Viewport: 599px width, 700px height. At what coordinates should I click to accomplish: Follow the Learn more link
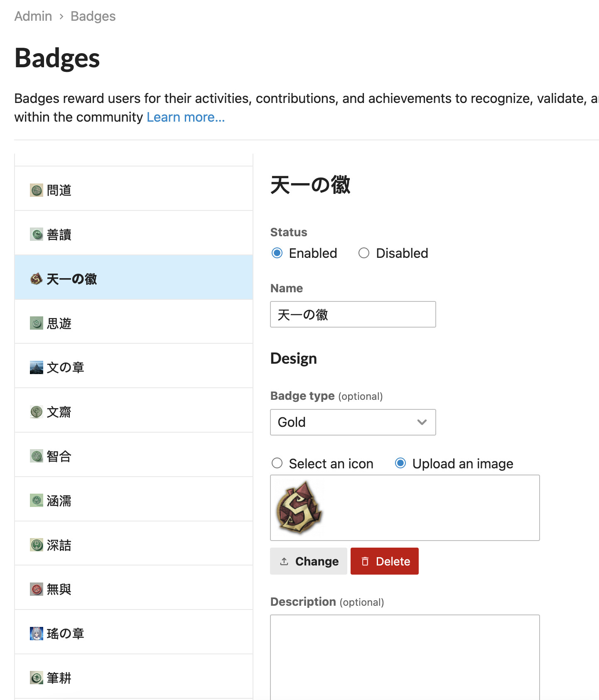click(x=186, y=117)
